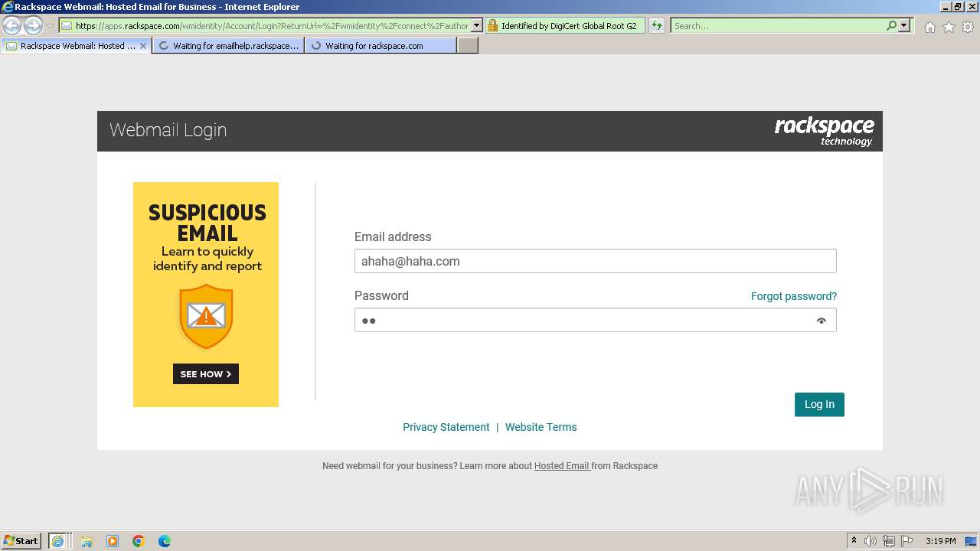Click the Show desktop button

pyautogui.click(x=971, y=541)
